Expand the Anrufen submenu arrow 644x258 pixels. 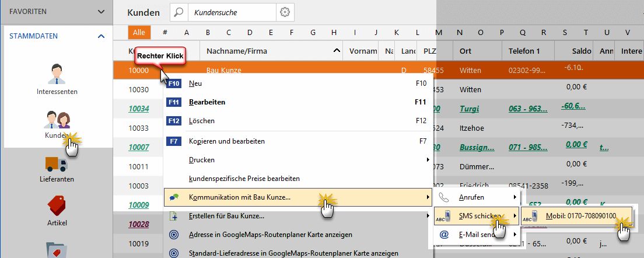(x=515, y=197)
